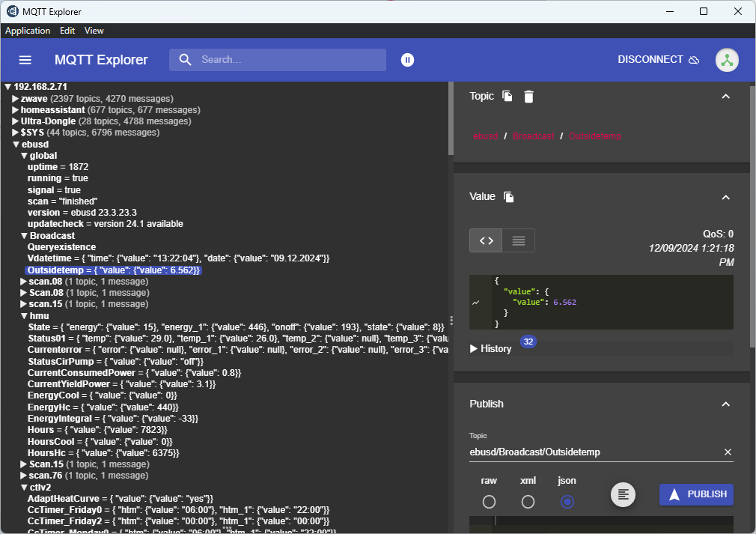
Task: Collapse the 192.168.2.71 root node
Action: pos(8,87)
